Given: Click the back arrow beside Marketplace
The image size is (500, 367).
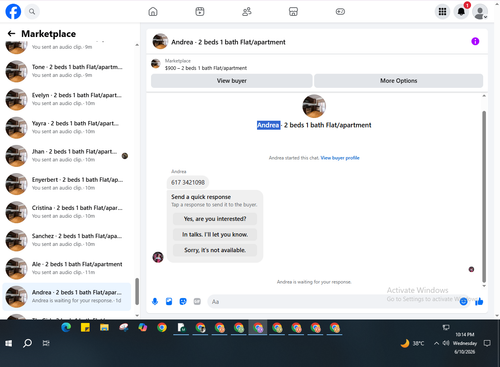Looking at the screenshot, I should (x=11, y=33).
